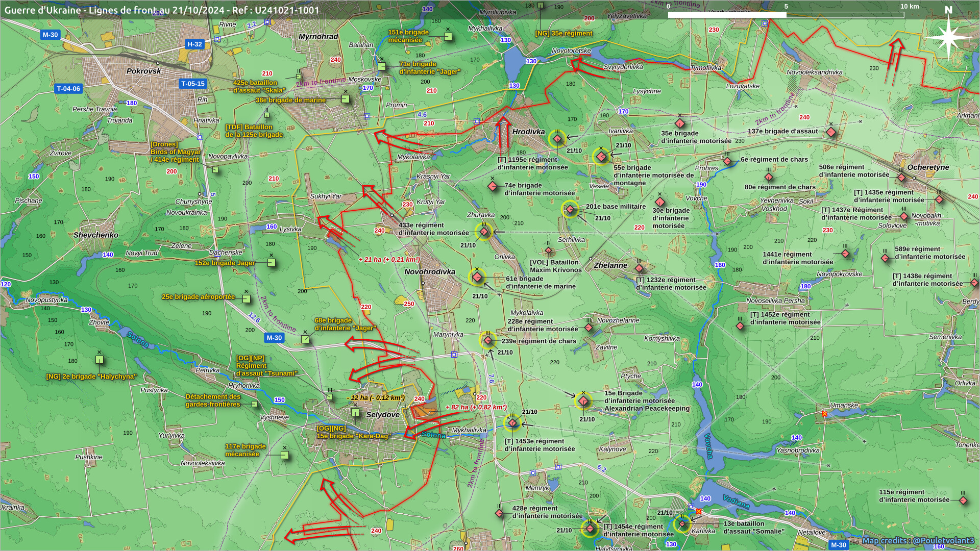
Task: Click the distance scale bar
Action: tap(786, 15)
